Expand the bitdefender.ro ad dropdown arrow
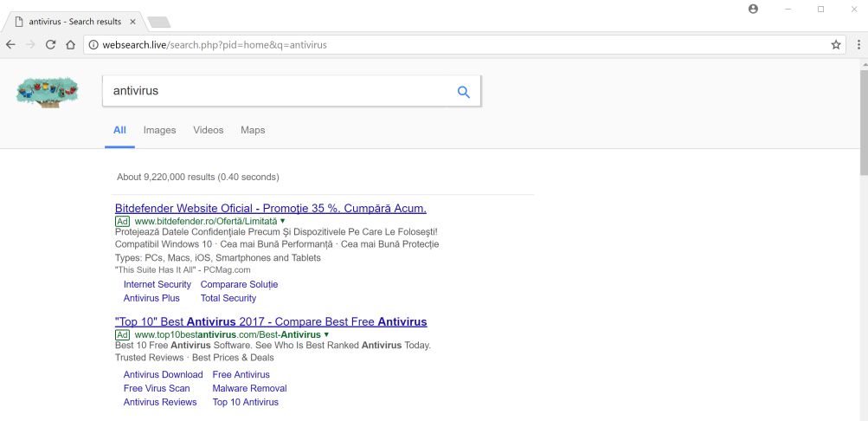868x421 pixels. pyautogui.click(x=283, y=221)
